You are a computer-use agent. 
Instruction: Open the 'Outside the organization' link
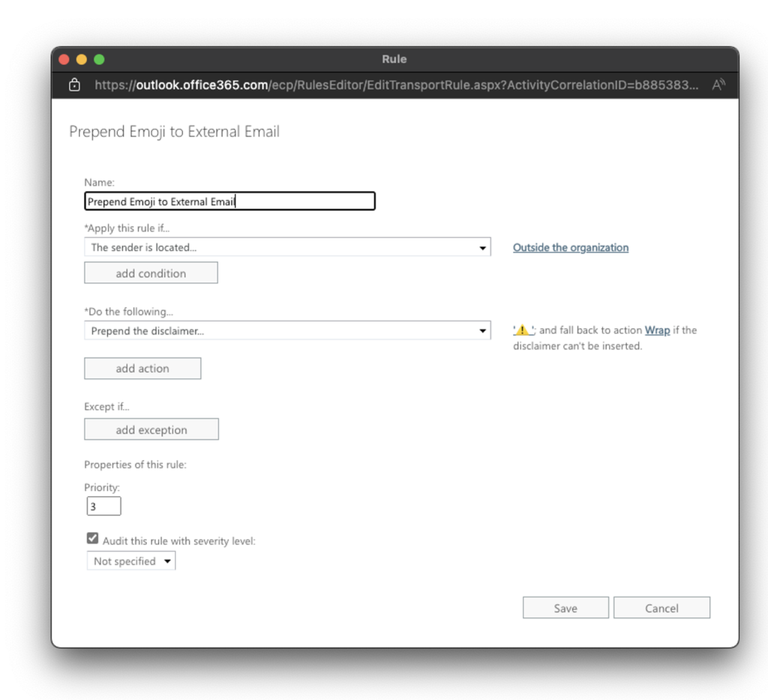(x=571, y=247)
